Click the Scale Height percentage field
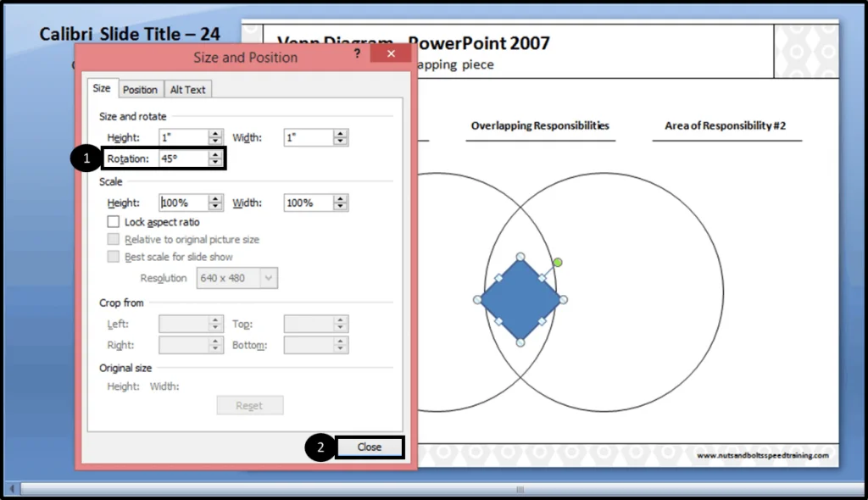Image resolution: width=868 pixels, height=500 pixels. coord(184,203)
